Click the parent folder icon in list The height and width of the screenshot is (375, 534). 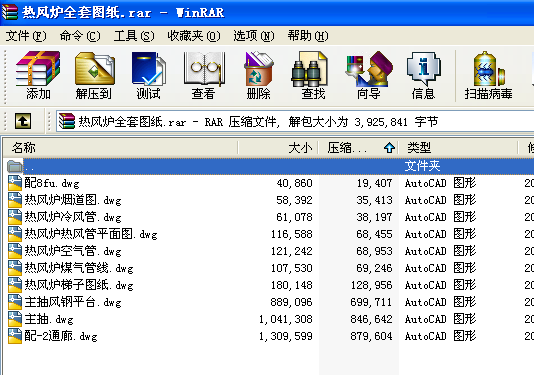point(15,166)
